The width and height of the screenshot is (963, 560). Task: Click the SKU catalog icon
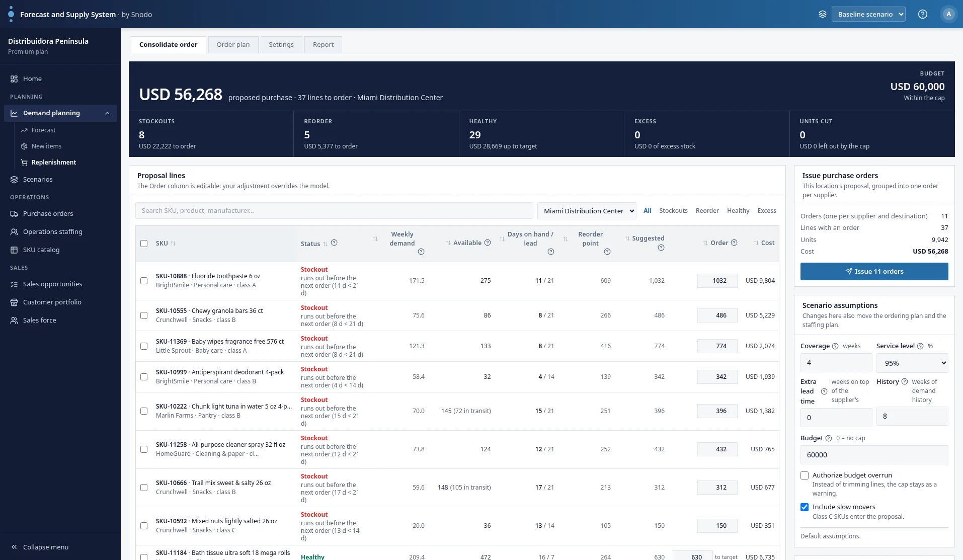14,250
